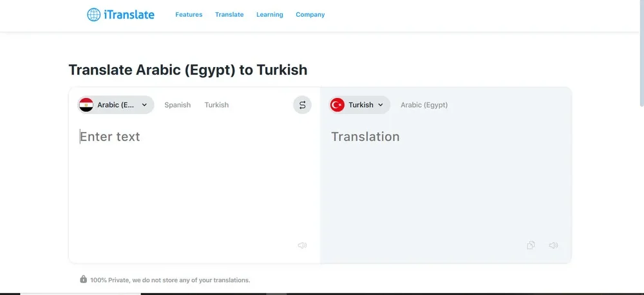
Task: Open the Turkish target language dropdown
Action: (x=359, y=105)
